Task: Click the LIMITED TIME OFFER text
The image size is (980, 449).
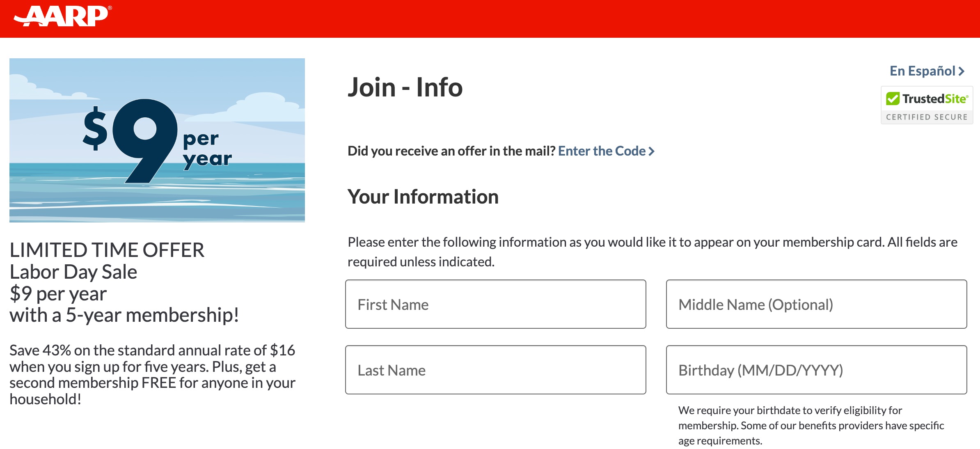Action: tap(107, 248)
